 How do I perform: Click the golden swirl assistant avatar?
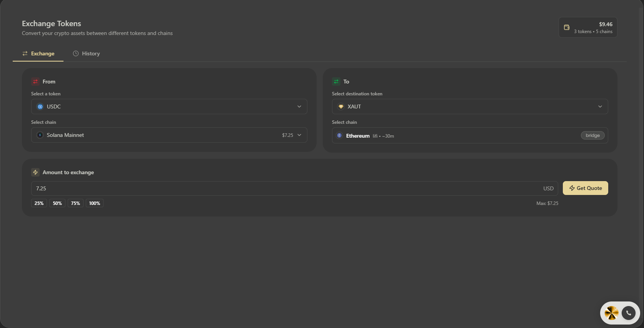[611, 313]
